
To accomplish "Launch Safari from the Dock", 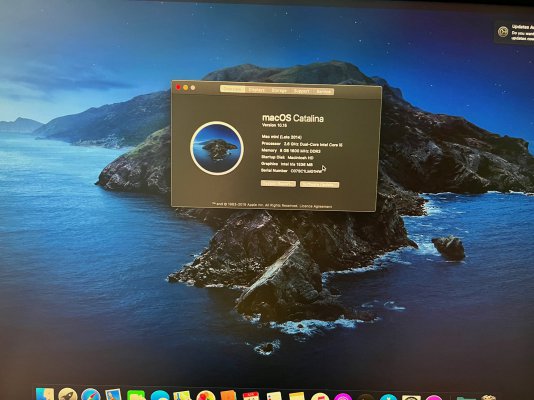I will (91, 395).
